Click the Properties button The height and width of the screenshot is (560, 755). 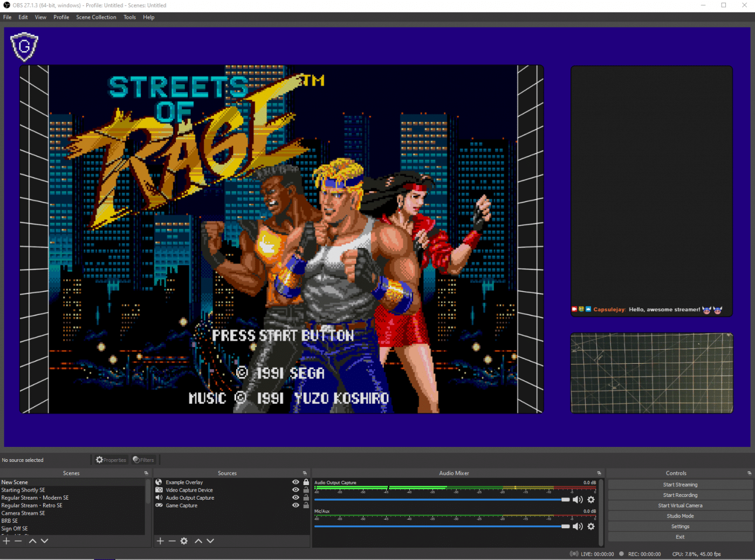coord(111,460)
